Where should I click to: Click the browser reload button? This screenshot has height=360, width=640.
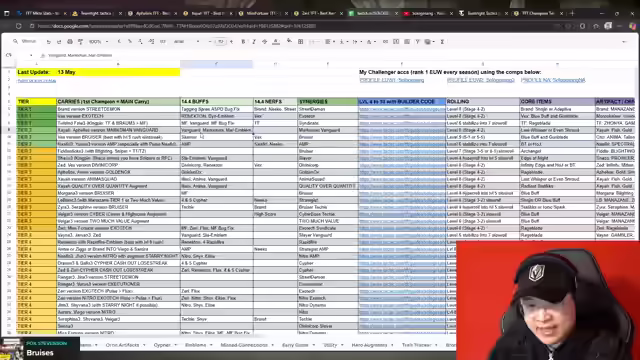(x=19, y=26)
